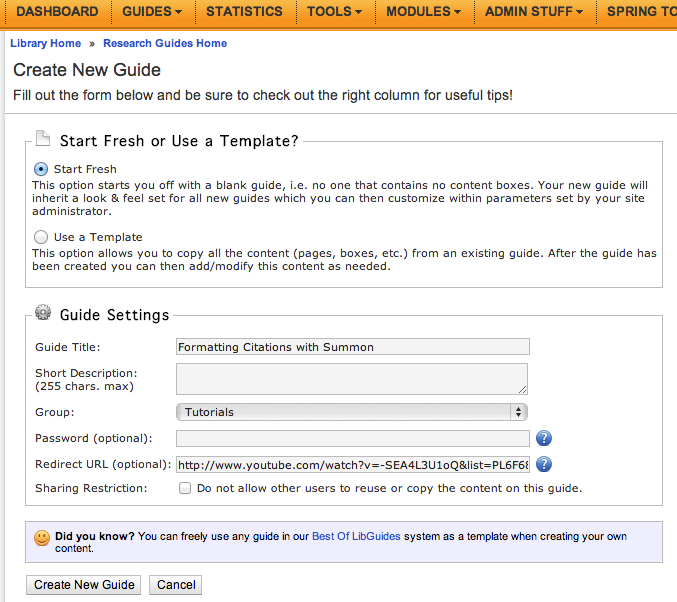The height and width of the screenshot is (602, 677).
Task: Choose the Use a Template option
Action: pyautogui.click(x=41, y=237)
